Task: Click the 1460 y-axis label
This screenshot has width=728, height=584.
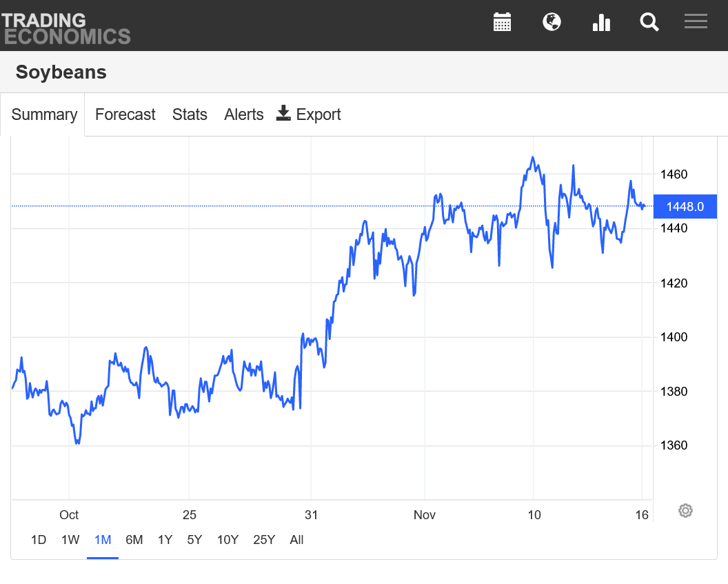Action: 674,174
